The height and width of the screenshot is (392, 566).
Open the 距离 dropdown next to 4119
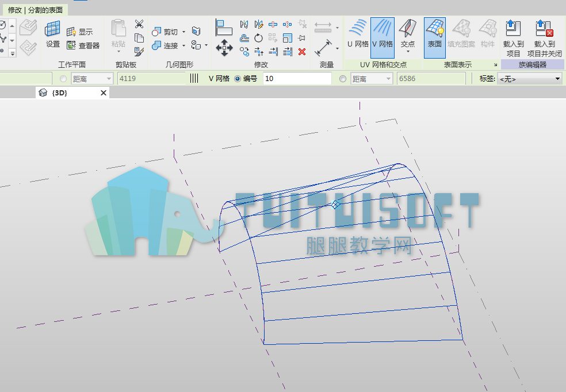click(92, 79)
